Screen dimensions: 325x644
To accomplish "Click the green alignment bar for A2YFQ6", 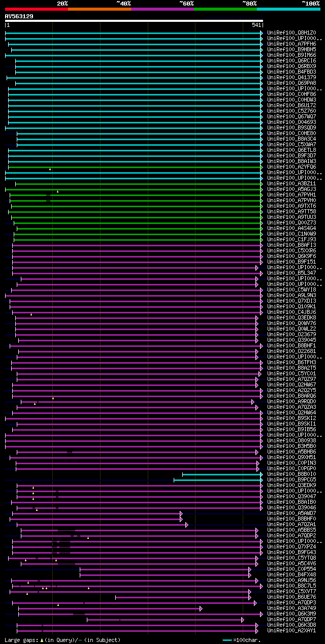I will (x=135, y=167).
